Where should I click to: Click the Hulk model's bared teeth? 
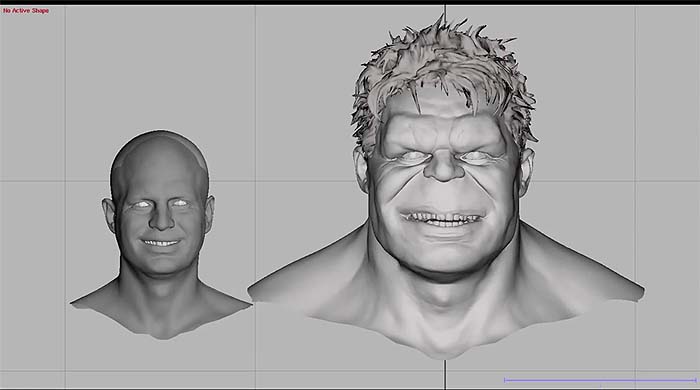[442, 219]
